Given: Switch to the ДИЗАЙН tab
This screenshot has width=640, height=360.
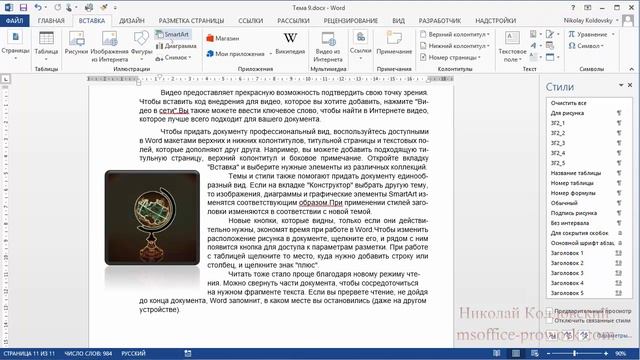Looking at the screenshot, I should pos(132,20).
